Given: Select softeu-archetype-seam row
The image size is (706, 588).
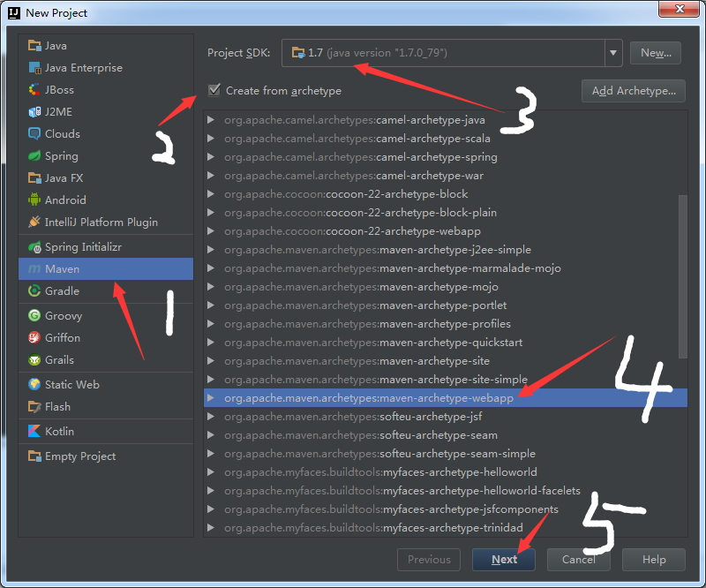Looking at the screenshot, I should tap(446, 434).
